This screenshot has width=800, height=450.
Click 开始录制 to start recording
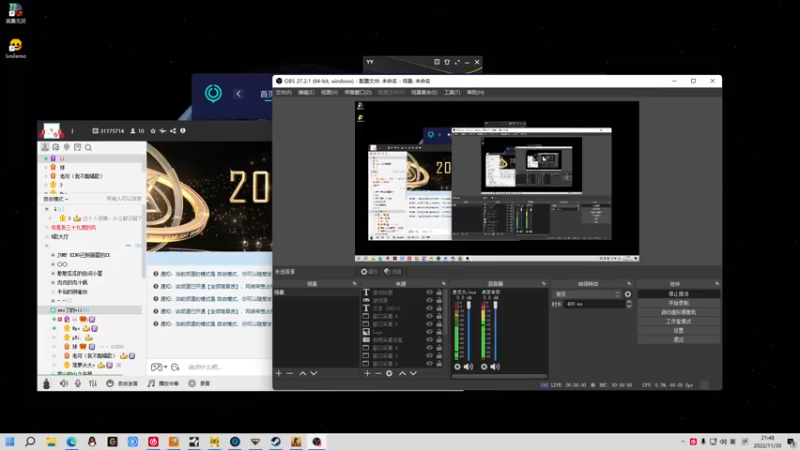click(x=679, y=303)
